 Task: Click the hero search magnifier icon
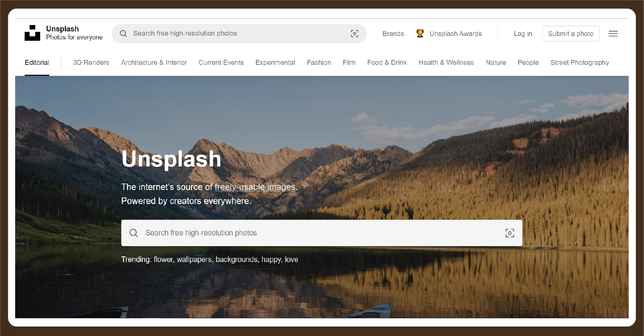[133, 233]
